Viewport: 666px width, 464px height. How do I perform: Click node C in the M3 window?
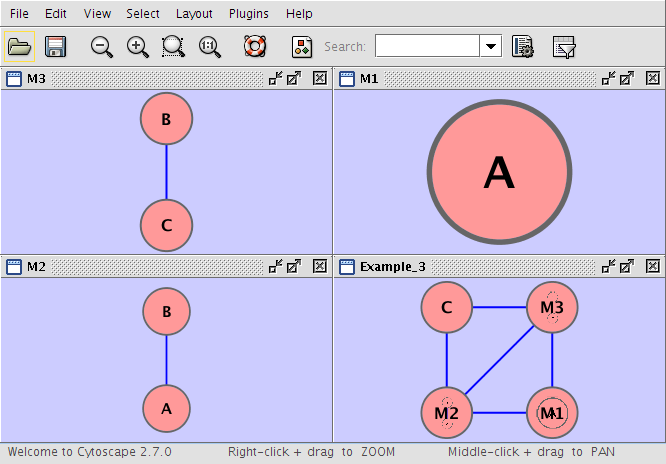coord(166,225)
